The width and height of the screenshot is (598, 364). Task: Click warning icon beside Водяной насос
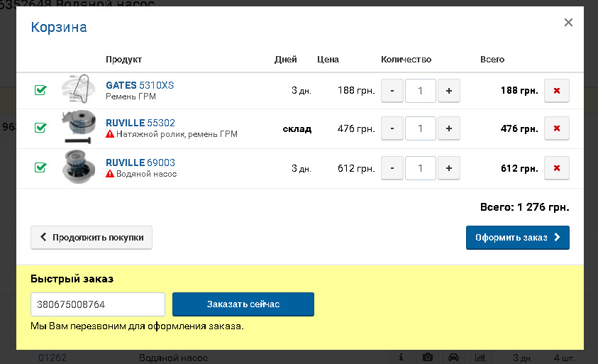110,174
